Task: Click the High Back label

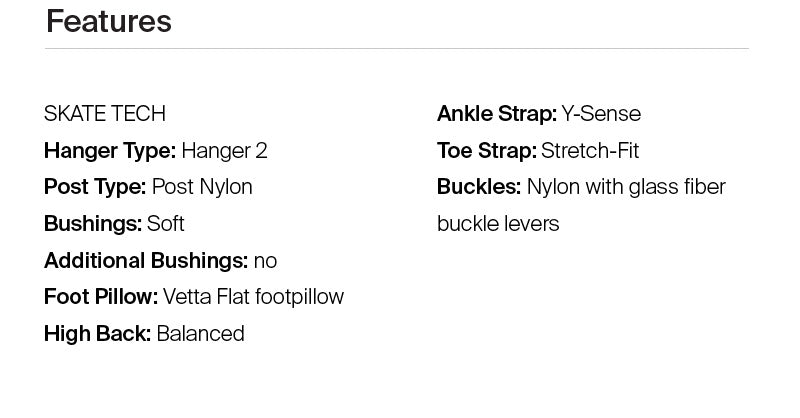Action: [97, 334]
